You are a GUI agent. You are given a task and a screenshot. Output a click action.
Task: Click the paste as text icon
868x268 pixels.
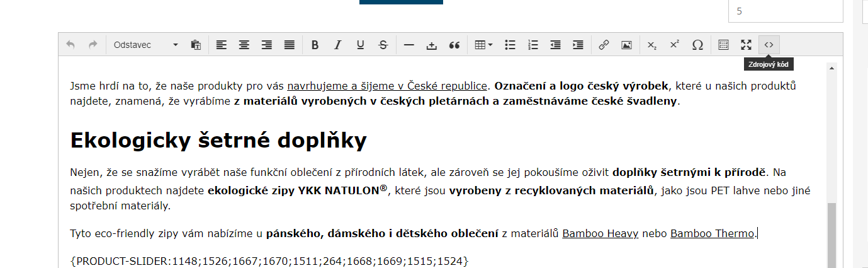click(x=196, y=45)
